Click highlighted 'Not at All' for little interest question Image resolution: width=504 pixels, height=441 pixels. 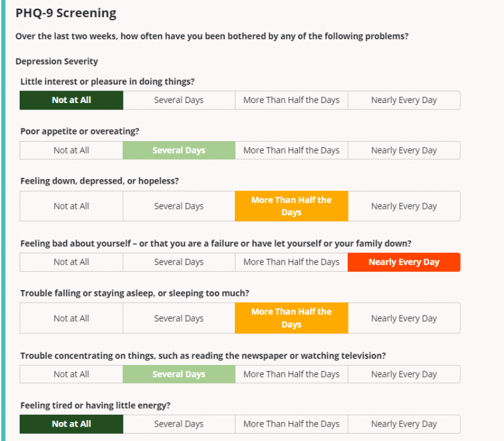tap(72, 100)
